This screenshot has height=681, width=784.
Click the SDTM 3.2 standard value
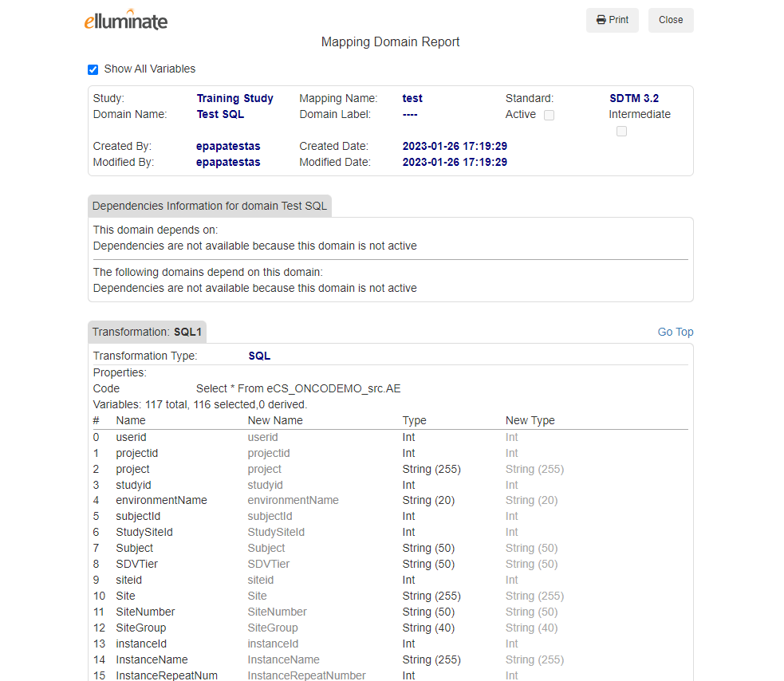point(634,98)
